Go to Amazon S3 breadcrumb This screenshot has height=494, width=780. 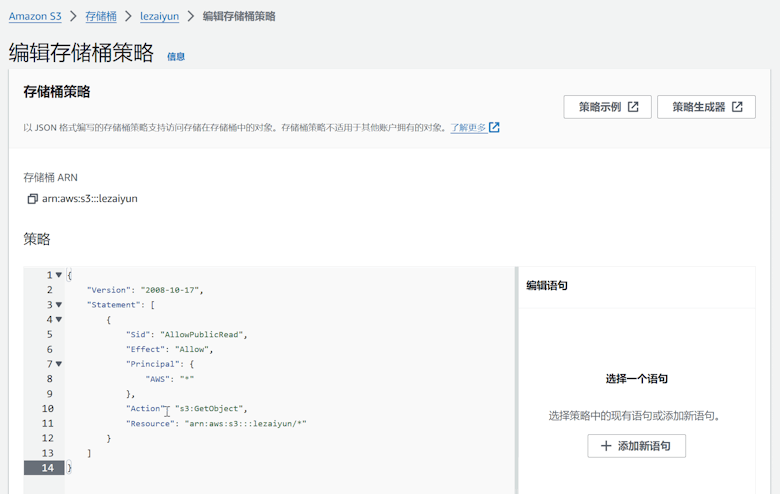(x=35, y=16)
